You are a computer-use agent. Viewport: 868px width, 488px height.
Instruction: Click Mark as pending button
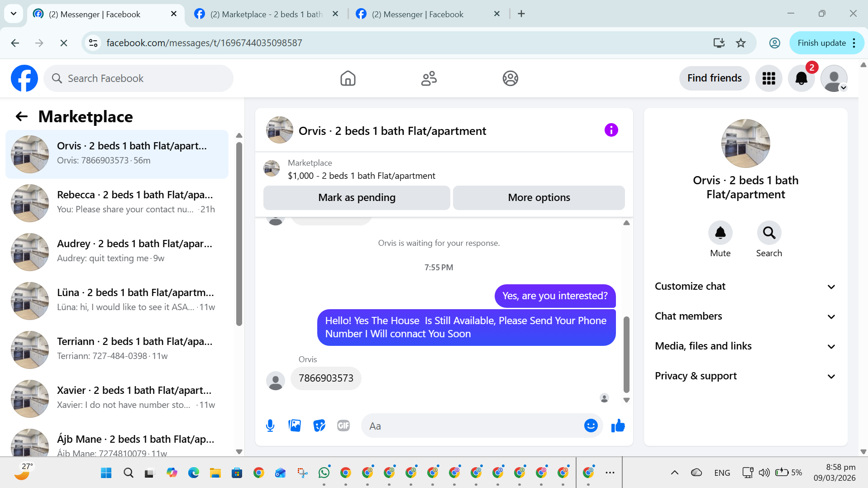pos(357,197)
